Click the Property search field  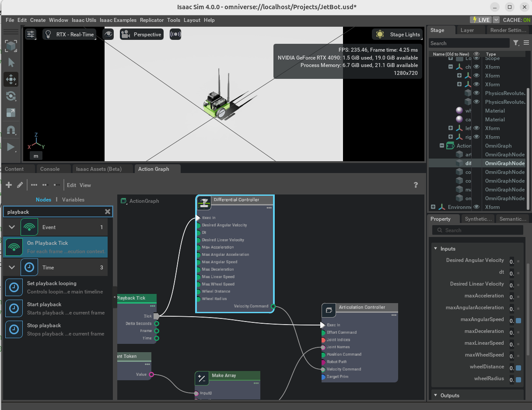[478, 230]
